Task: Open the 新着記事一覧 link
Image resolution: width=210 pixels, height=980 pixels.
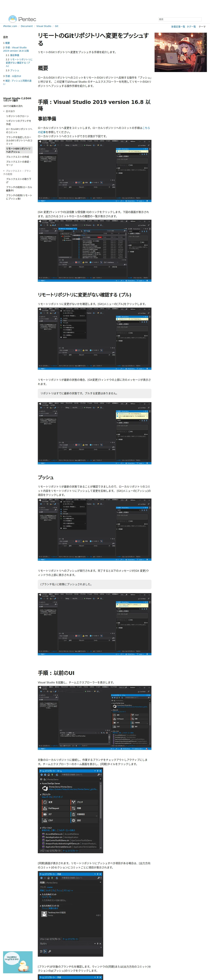Action: [178, 27]
